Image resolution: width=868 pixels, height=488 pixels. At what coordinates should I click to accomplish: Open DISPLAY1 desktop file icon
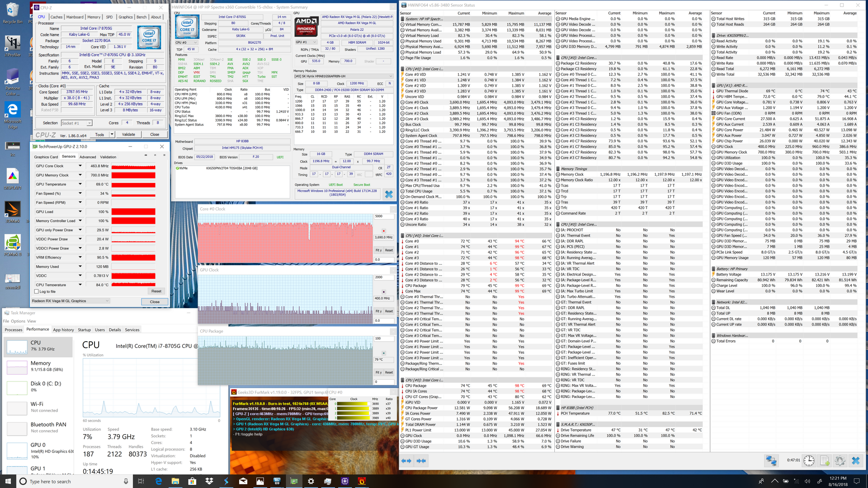[13, 179]
